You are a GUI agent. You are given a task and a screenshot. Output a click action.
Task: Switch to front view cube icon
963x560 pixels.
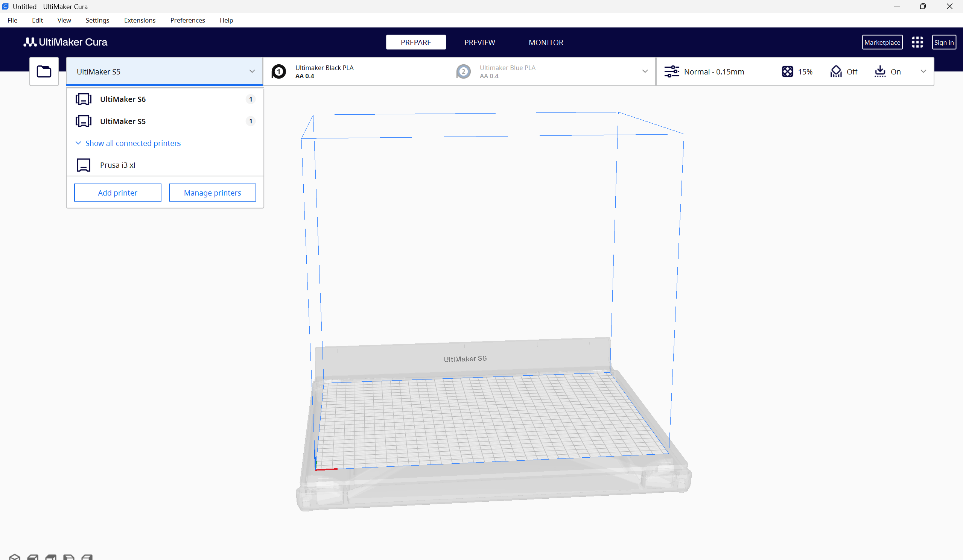33,557
